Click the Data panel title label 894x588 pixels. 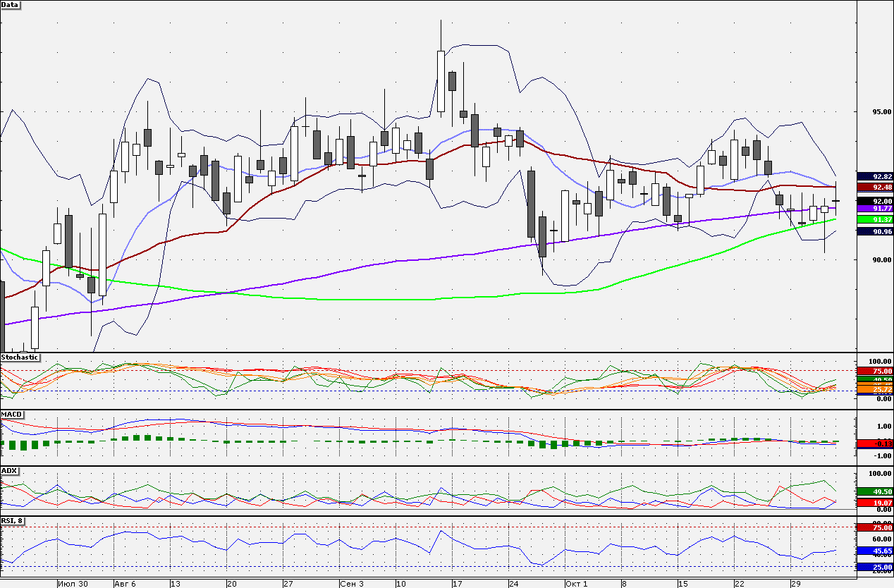click(x=11, y=4)
